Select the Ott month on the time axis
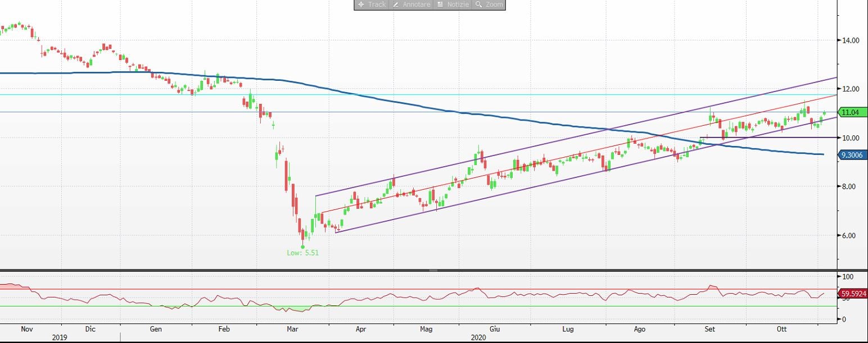Viewport: 868px width, 343px height. click(782, 329)
